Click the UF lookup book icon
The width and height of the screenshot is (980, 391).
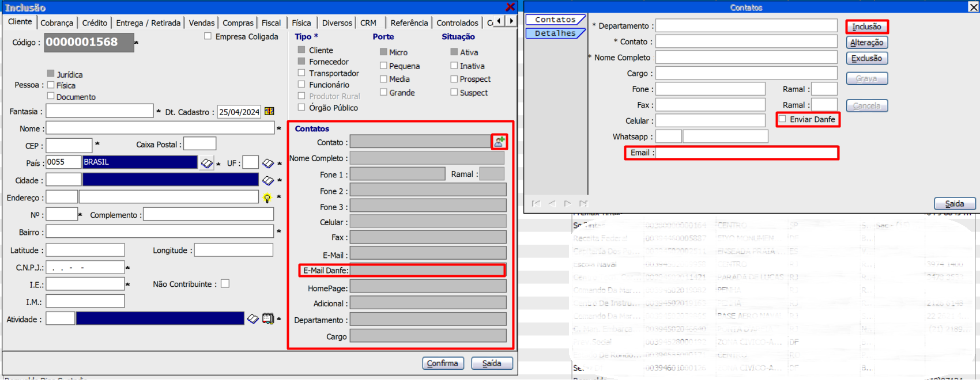click(268, 164)
